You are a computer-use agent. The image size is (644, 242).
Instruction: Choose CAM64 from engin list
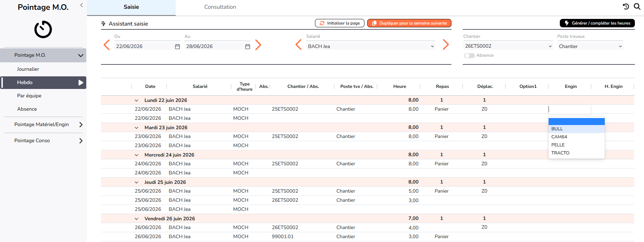[576, 137]
